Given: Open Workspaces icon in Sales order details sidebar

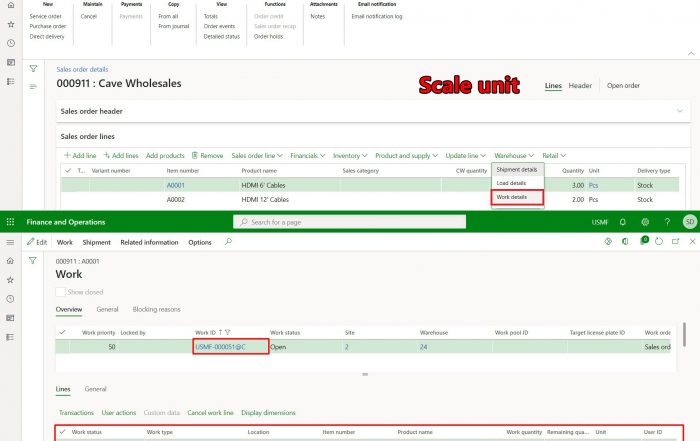Looking at the screenshot, I should point(11,62).
